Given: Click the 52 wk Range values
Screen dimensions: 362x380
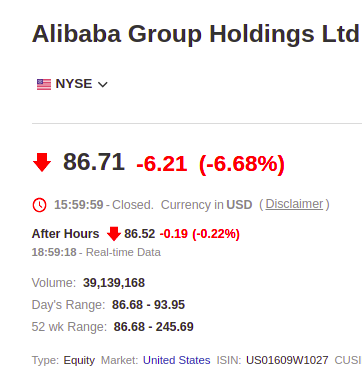Looking at the screenshot, I should (154, 327).
